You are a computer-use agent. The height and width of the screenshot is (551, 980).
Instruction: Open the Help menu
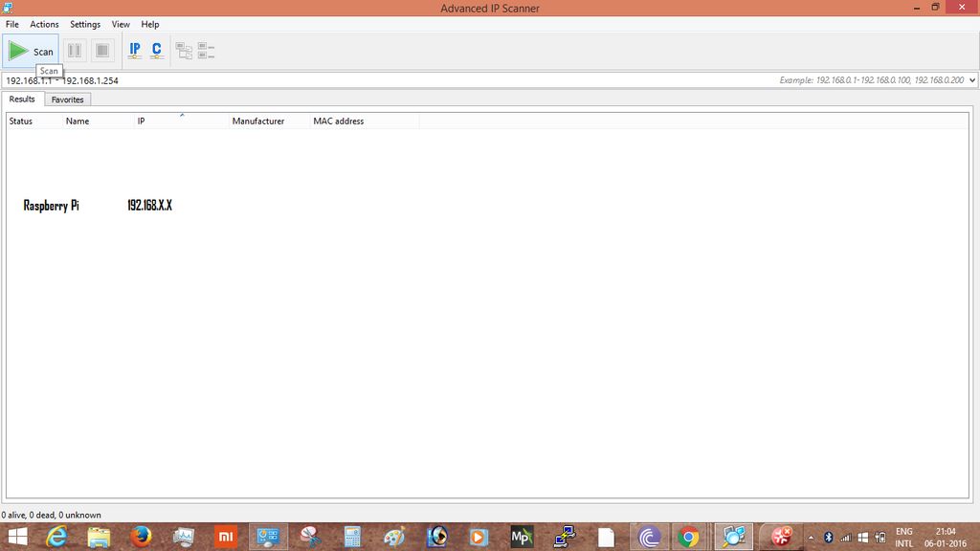150,24
